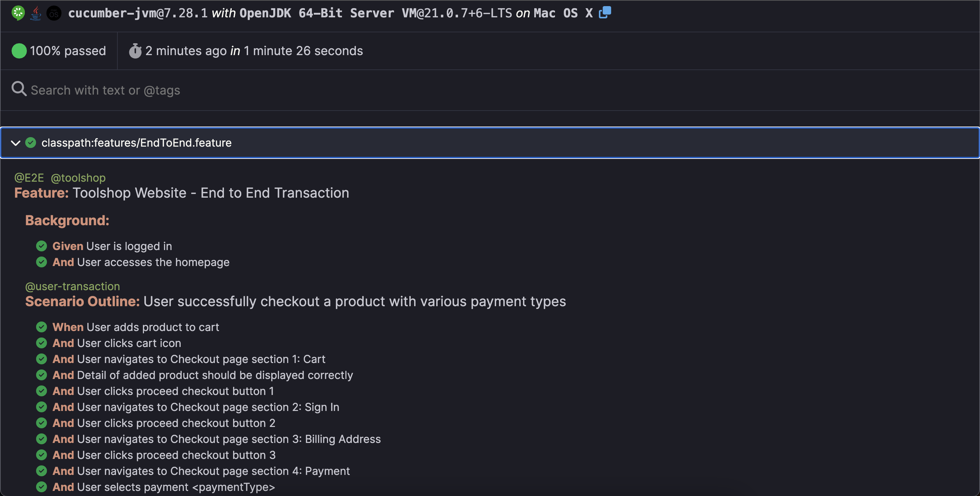Viewport: 980px width, 496px height.
Task: Click the passed status icon for 'User is logged in'
Action: [42, 246]
